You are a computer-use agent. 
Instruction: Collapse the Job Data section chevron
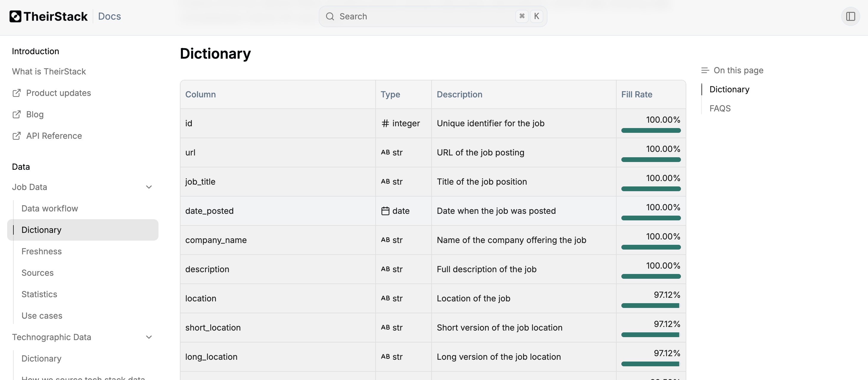(149, 187)
